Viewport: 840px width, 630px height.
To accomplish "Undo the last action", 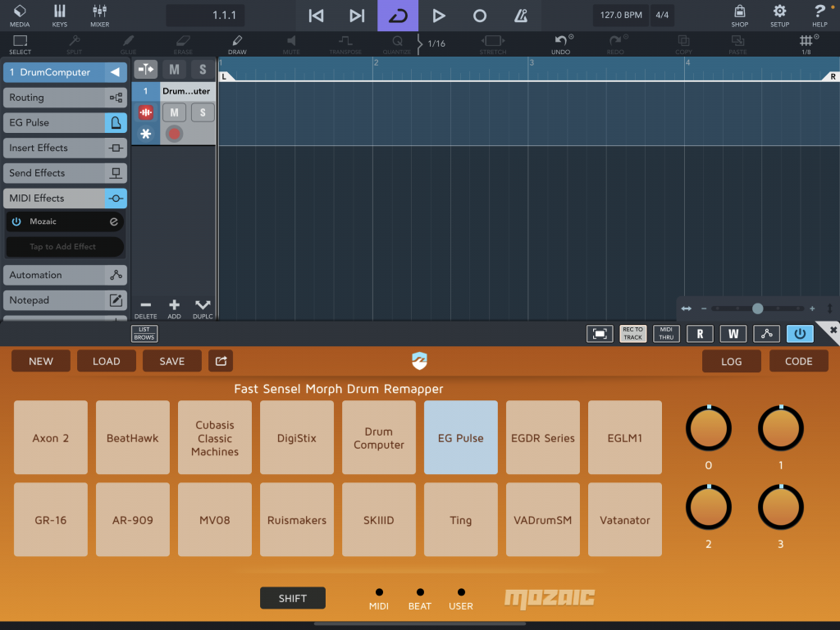I will [561, 44].
